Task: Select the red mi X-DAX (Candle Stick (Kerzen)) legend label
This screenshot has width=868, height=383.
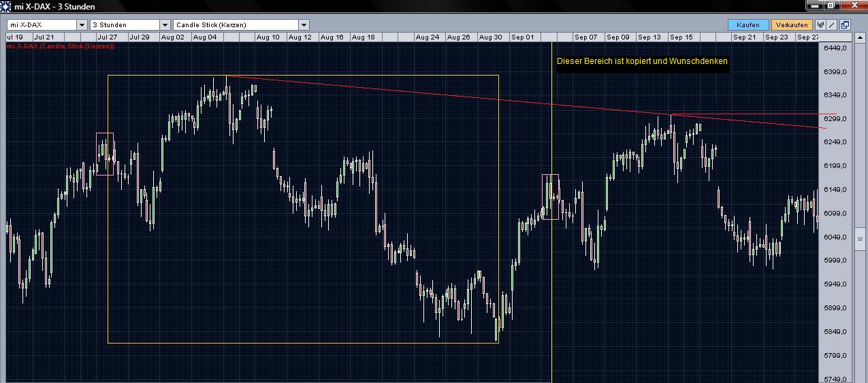Action: pos(60,46)
